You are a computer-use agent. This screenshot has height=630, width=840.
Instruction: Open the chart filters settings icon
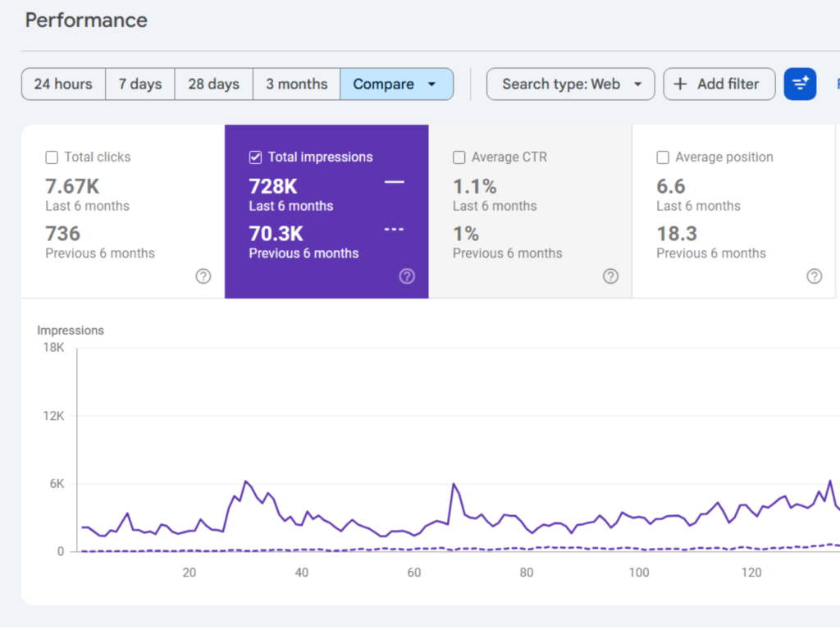(800, 84)
